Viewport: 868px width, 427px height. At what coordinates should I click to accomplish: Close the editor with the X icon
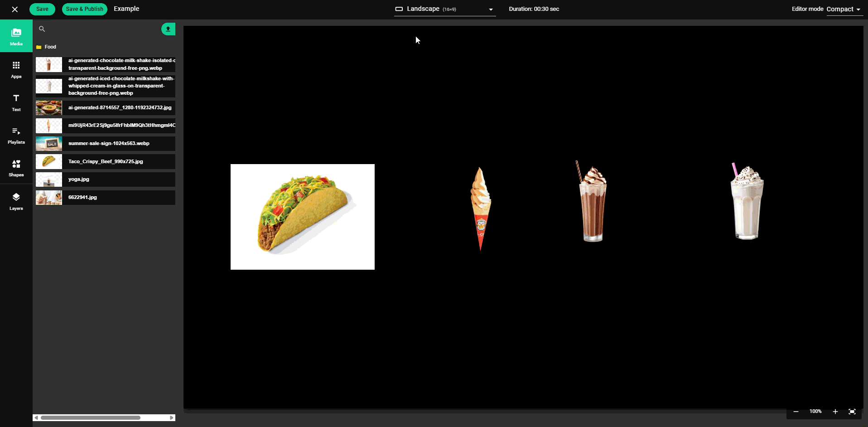[14, 9]
